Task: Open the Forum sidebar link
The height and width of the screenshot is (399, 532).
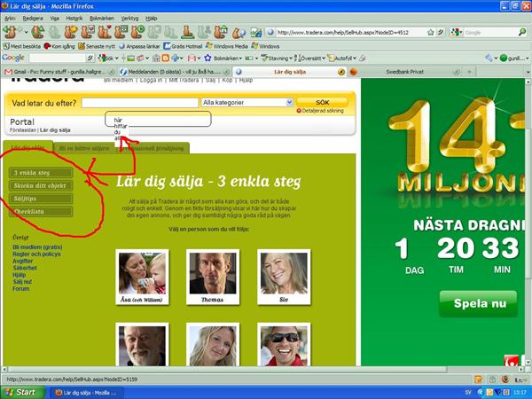Action: [x=21, y=288]
